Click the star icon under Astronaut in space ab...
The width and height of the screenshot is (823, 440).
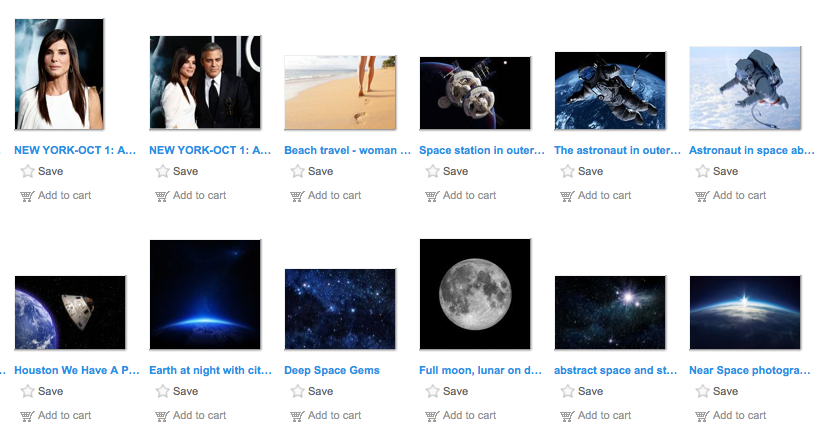click(x=702, y=171)
